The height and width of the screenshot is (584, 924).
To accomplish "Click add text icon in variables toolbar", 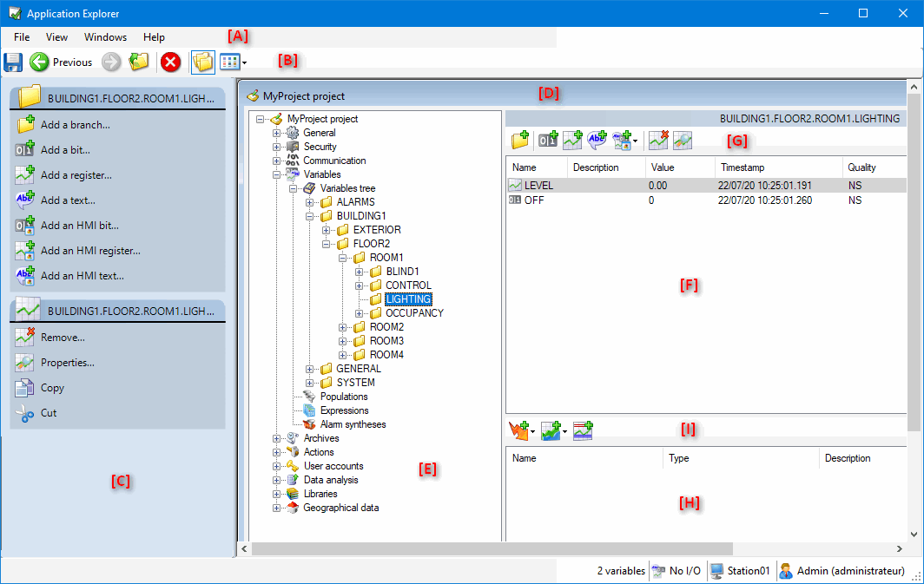I will point(597,139).
